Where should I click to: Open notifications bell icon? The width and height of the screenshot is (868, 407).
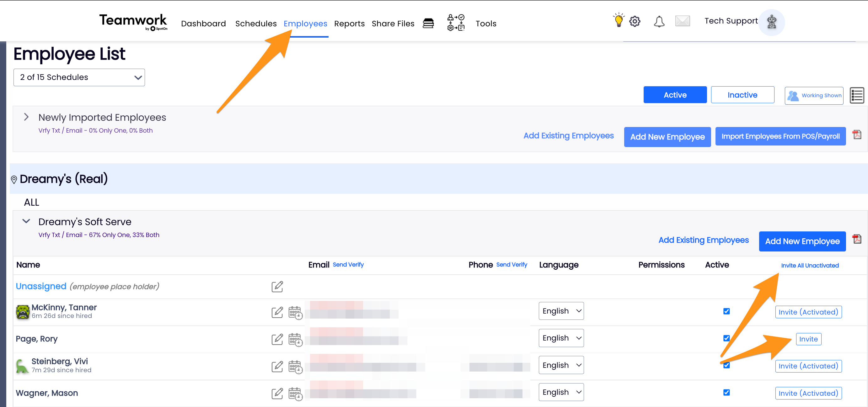pyautogui.click(x=659, y=22)
